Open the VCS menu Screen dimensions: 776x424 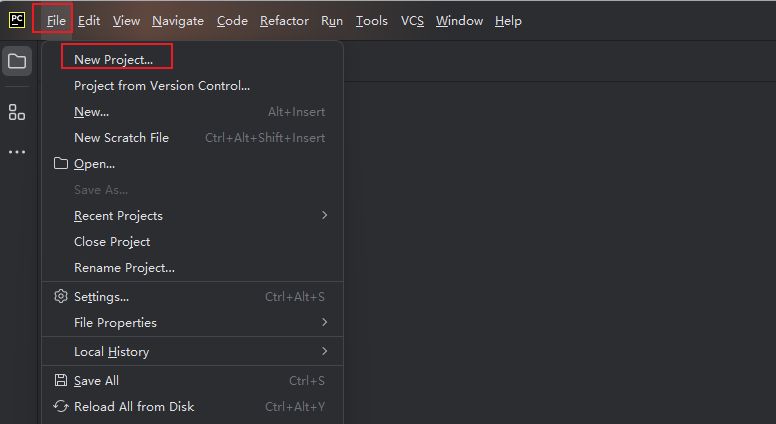coord(412,20)
